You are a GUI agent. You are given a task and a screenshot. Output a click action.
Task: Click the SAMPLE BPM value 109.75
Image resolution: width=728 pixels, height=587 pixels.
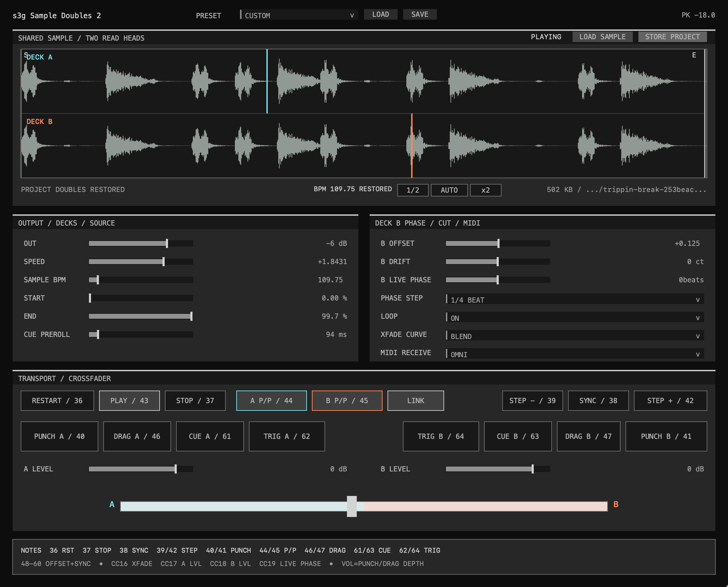coord(330,280)
